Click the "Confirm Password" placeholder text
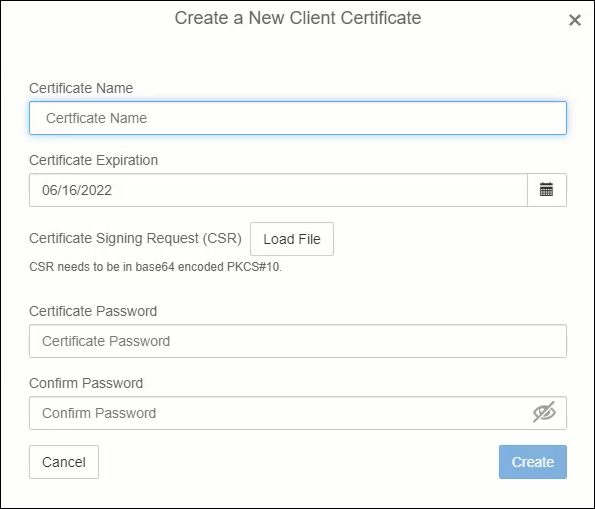 99,413
